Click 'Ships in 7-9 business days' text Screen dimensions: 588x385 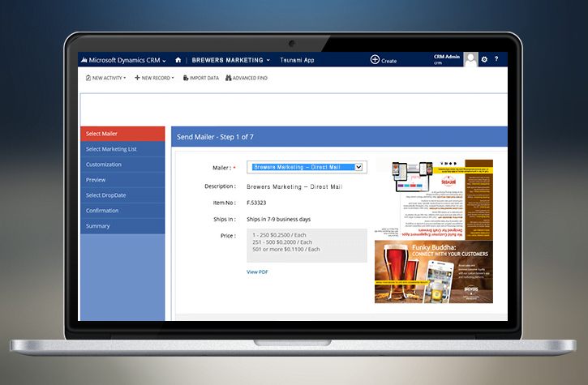(x=279, y=220)
